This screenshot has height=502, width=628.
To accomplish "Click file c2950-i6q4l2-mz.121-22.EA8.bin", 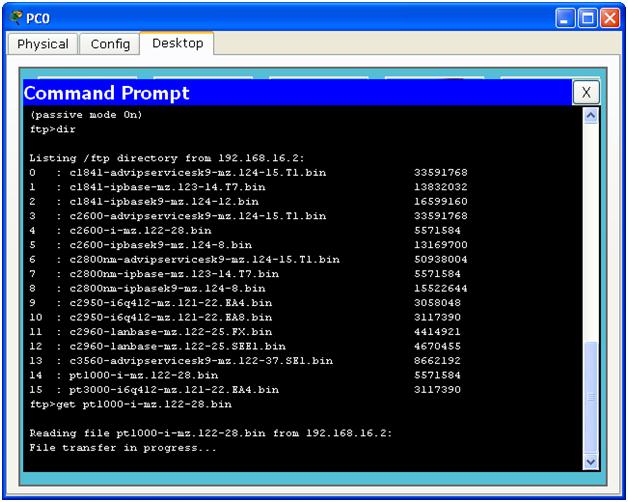I will pyautogui.click(x=171, y=317).
